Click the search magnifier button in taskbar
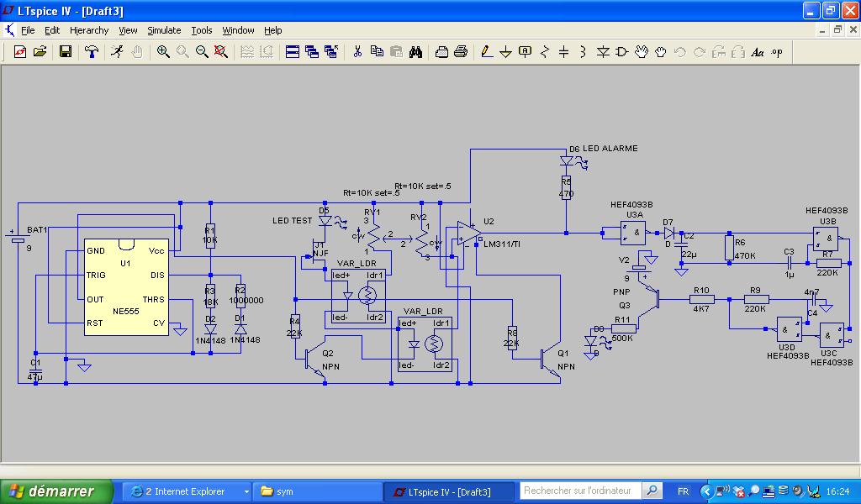This screenshot has height=504, width=861. pyautogui.click(x=652, y=491)
